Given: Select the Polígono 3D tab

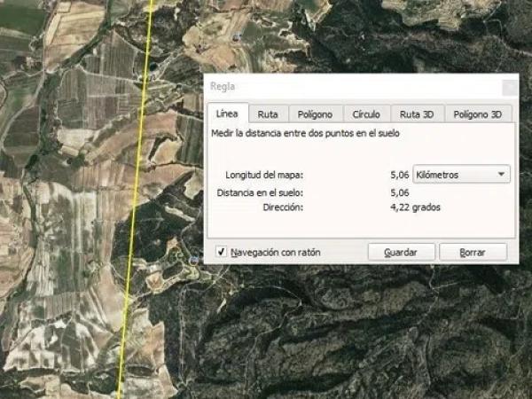Looking at the screenshot, I should (x=479, y=114).
